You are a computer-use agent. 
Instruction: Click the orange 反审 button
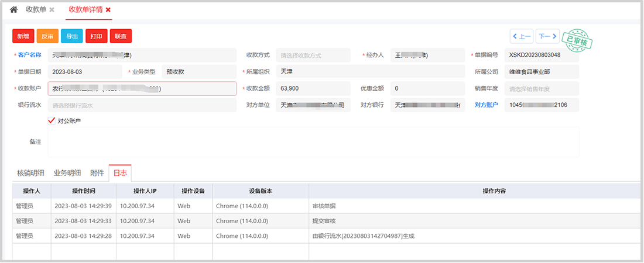[47, 36]
